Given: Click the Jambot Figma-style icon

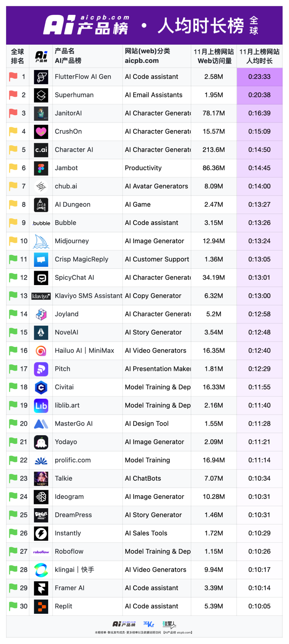Looking at the screenshot, I should [x=41, y=168].
